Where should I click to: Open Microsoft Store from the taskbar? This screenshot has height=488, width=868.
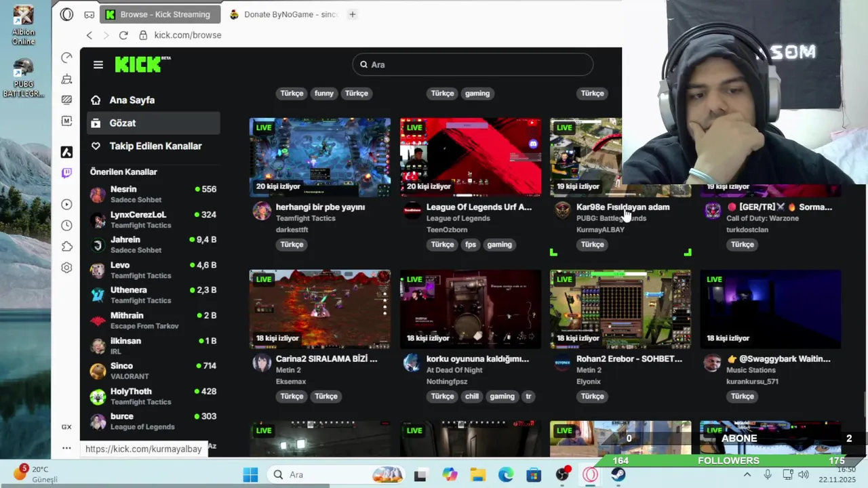click(534, 474)
